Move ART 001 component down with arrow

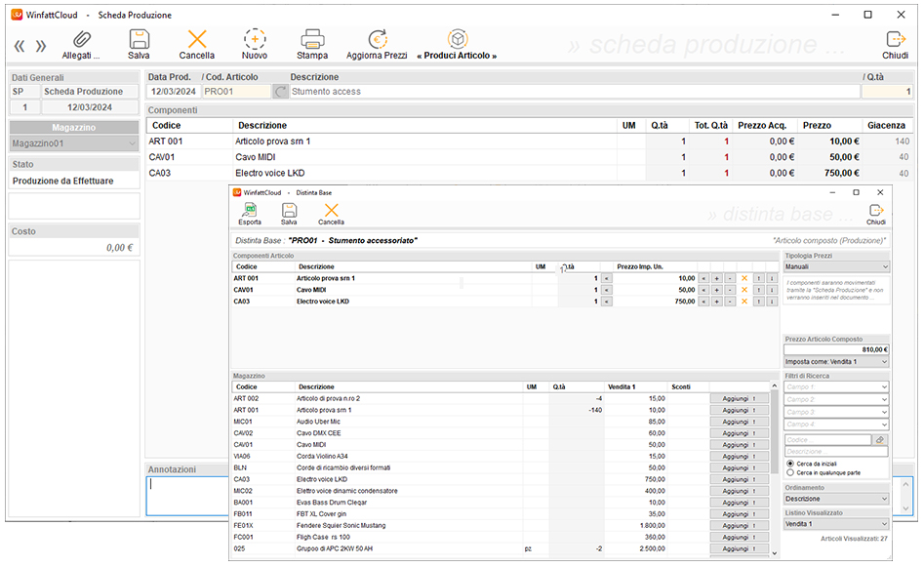point(772,278)
